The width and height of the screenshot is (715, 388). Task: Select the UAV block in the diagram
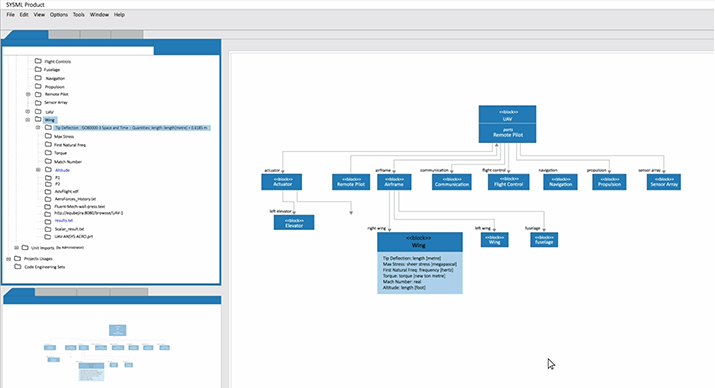[508, 124]
